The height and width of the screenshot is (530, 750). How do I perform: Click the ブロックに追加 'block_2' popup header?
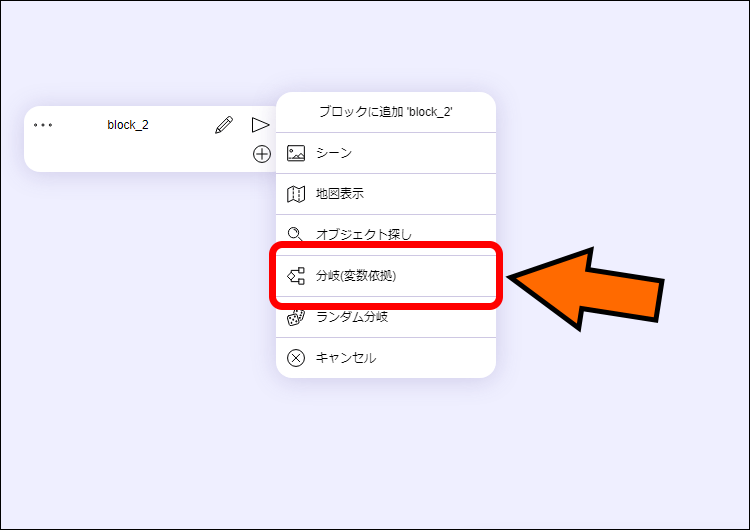click(x=386, y=112)
